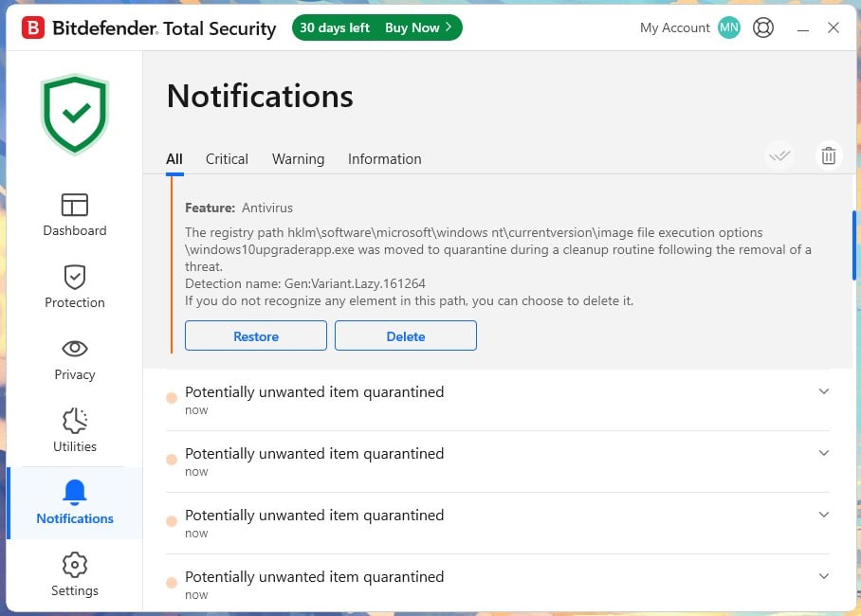Screen dimensions: 861x616
Task: Click the green shield status icon
Action: point(75,114)
